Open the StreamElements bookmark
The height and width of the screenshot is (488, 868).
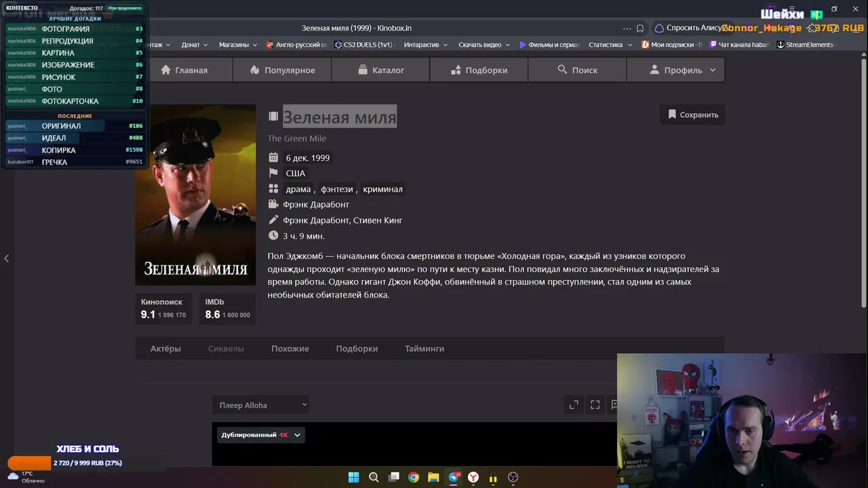[805, 45]
